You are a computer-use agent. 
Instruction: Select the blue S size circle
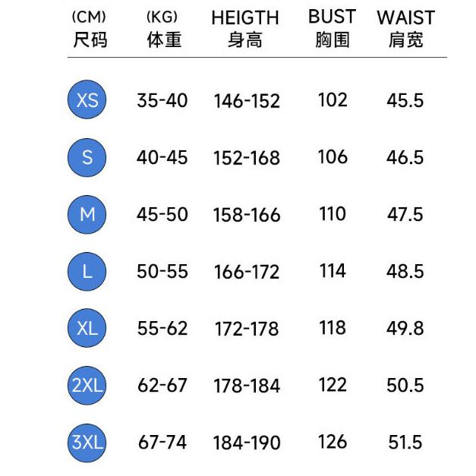(x=87, y=157)
